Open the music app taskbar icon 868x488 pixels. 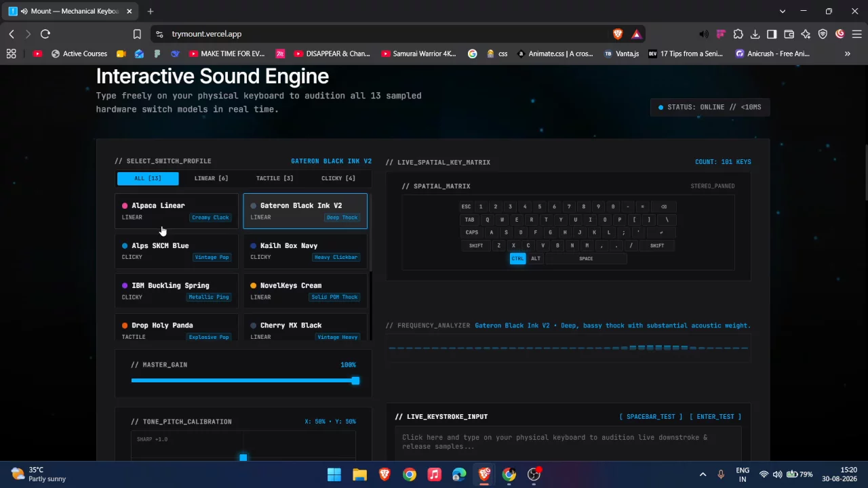tap(435, 474)
